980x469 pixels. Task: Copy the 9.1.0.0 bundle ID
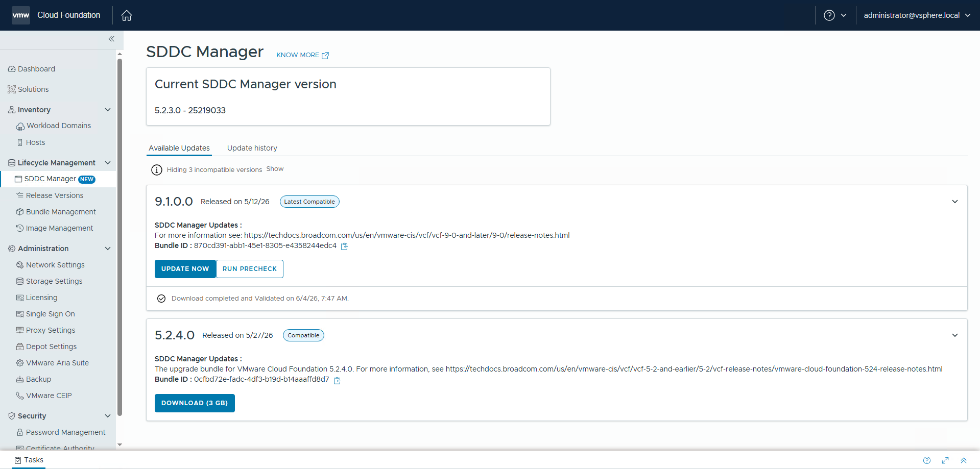pyautogui.click(x=344, y=246)
